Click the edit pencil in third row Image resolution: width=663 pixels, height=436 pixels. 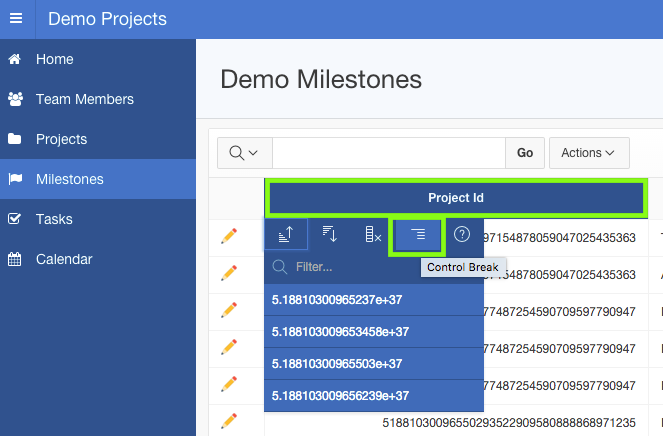pos(229,309)
